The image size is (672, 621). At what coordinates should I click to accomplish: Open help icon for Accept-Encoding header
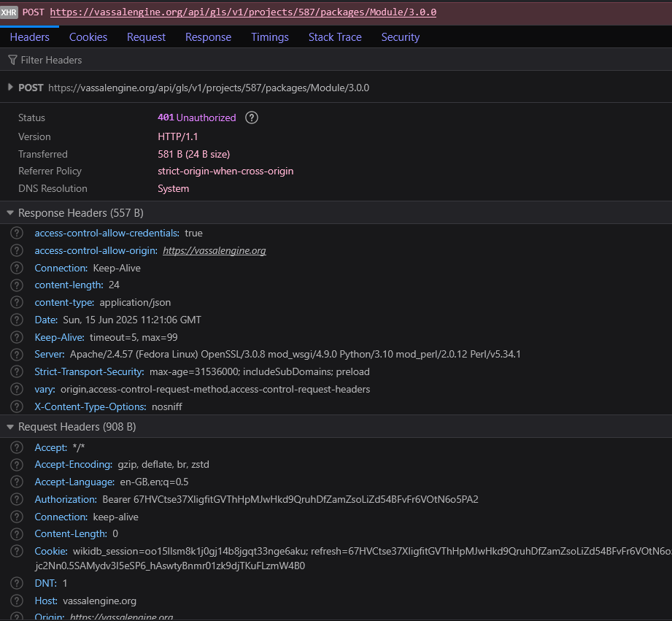[17, 465]
